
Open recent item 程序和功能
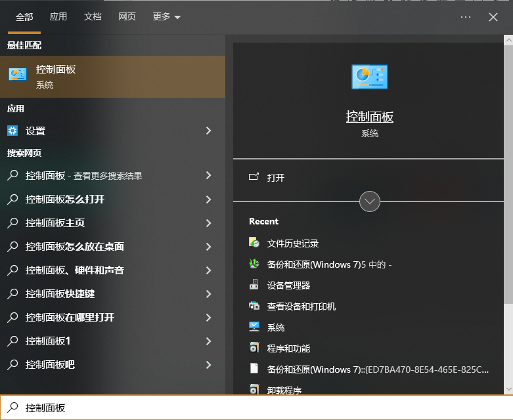[x=288, y=348]
